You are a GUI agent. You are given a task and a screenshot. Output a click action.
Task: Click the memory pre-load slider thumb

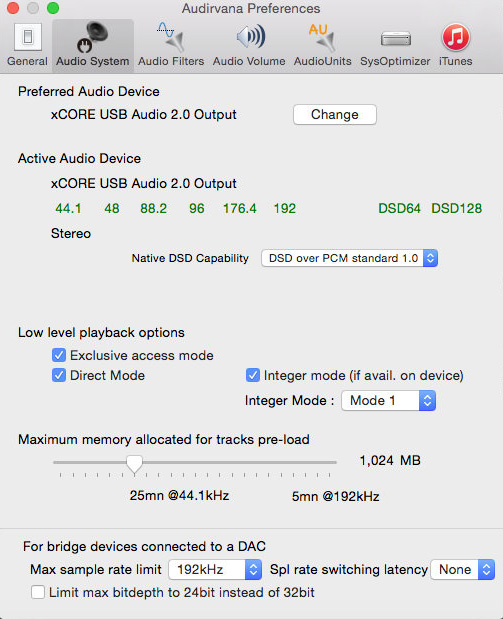click(x=134, y=463)
